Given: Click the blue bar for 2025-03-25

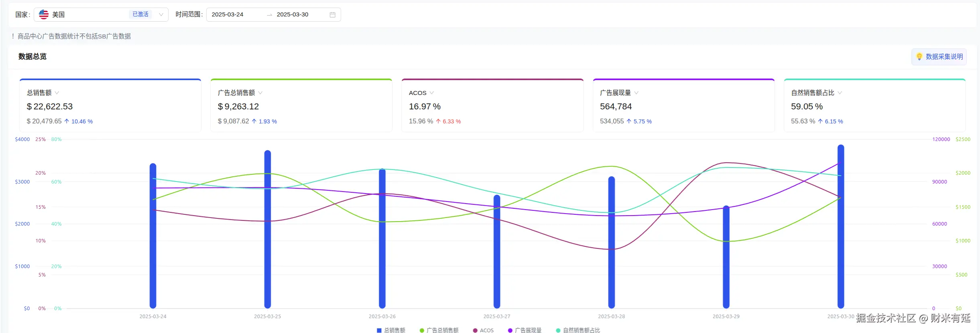Looking at the screenshot, I should coord(268,229).
